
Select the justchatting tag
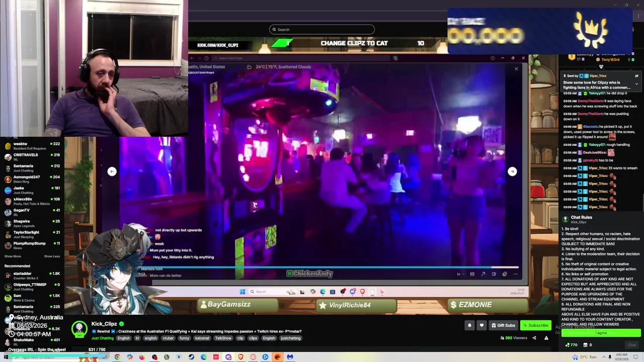tap(290, 338)
